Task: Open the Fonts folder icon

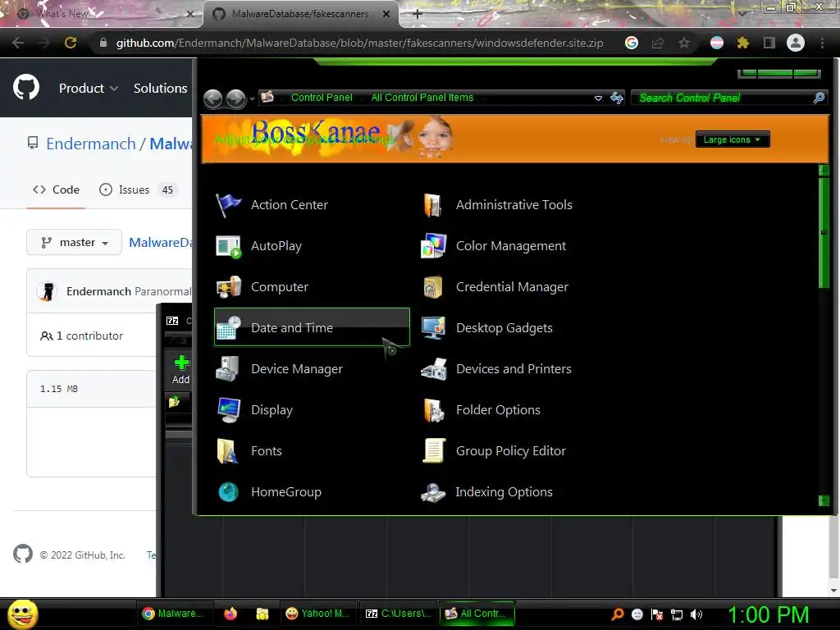Action: pyautogui.click(x=228, y=451)
